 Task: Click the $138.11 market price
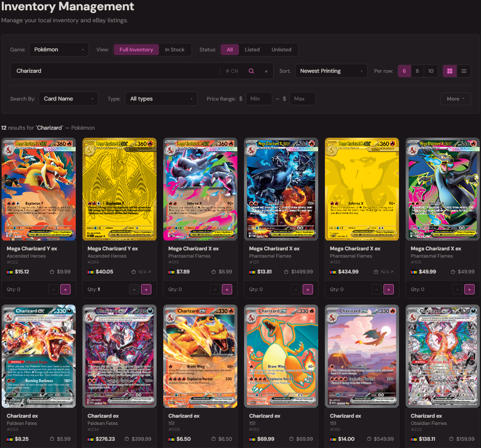pos(427,439)
